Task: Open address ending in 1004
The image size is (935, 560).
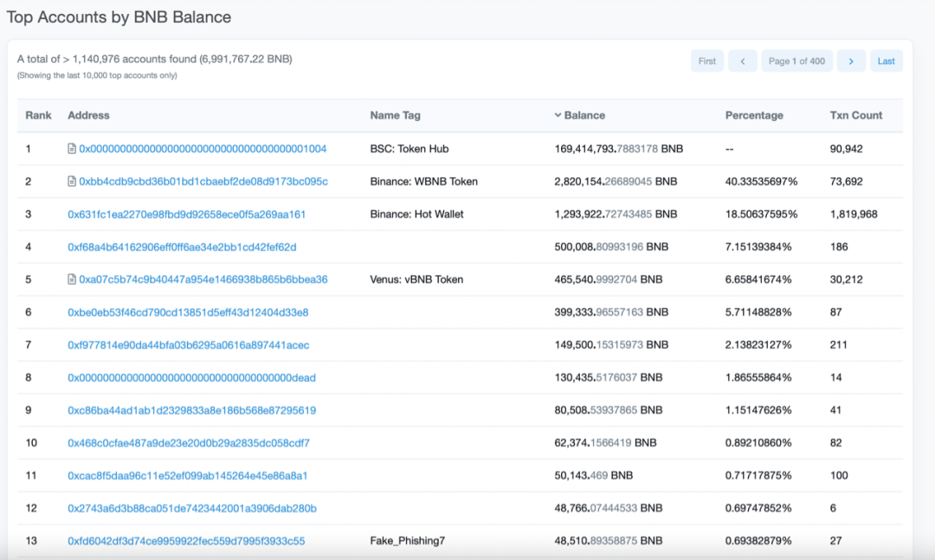Action: point(203,149)
